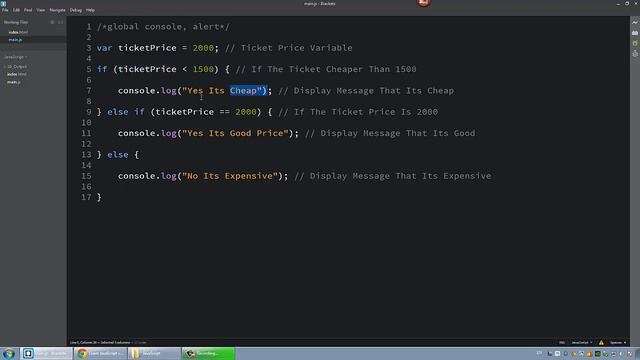
Task: Click the global console comment on line 1
Action: (163, 27)
